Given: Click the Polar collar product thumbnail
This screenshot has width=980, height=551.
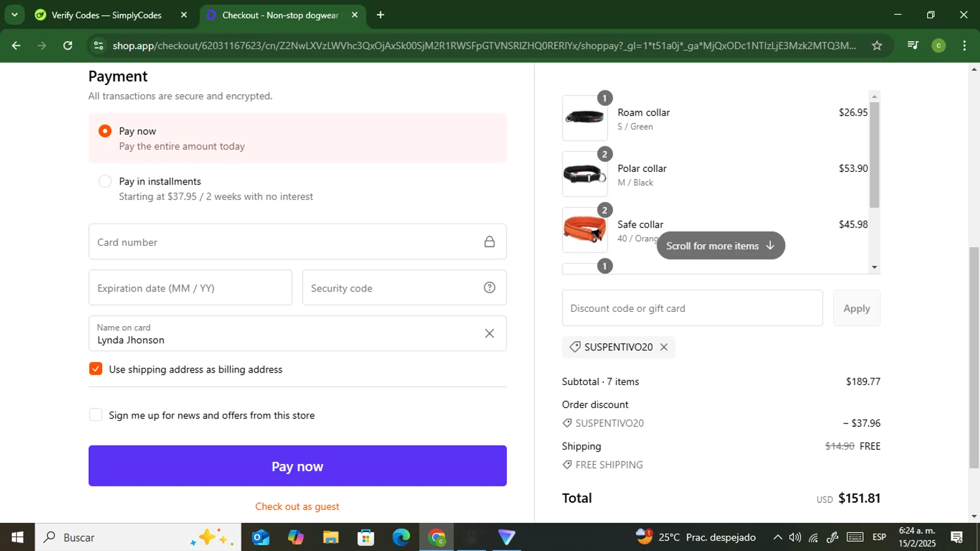Looking at the screenshot, I should tap(585, 174).
